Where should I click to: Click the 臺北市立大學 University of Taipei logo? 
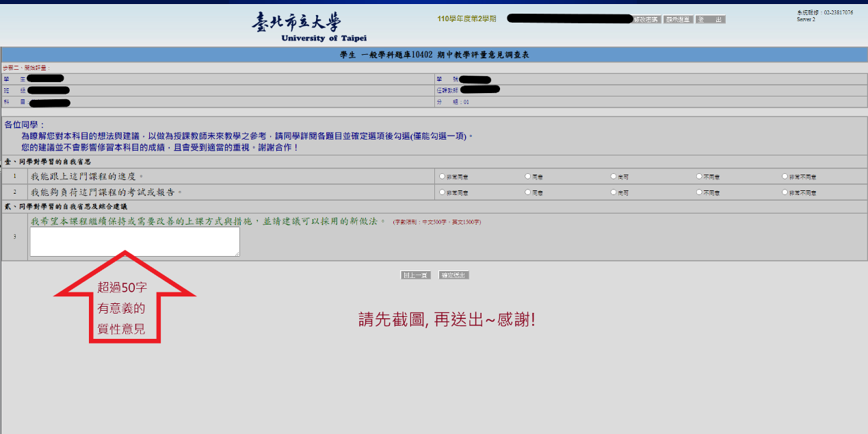309,27
